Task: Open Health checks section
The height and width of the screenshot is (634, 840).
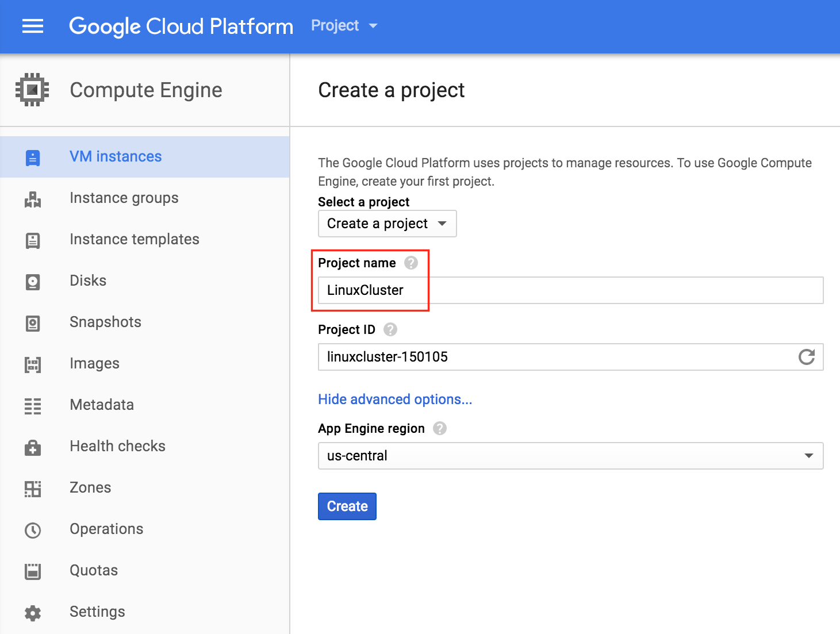Action: (x=145, y=447)
